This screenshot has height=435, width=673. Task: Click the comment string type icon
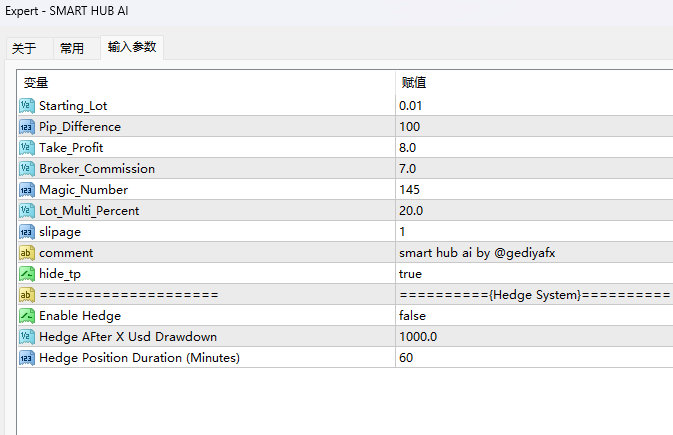(27, 253)
